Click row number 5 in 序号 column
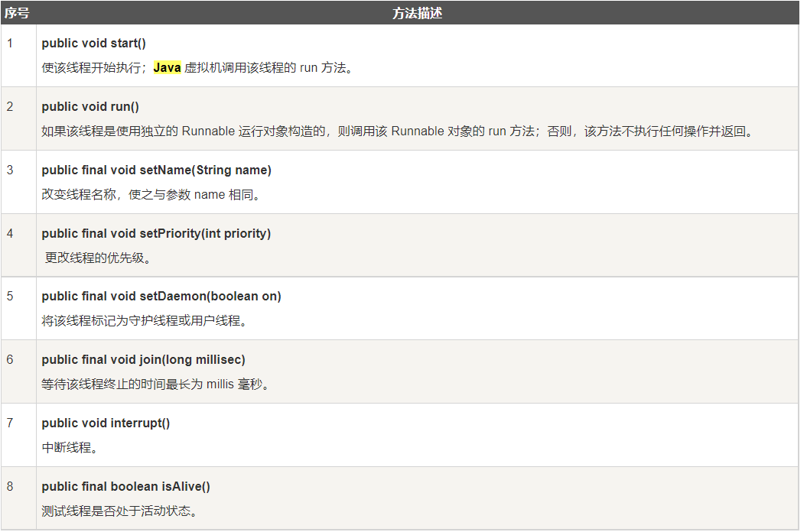The image size is (807, 532). coord(10,297)
